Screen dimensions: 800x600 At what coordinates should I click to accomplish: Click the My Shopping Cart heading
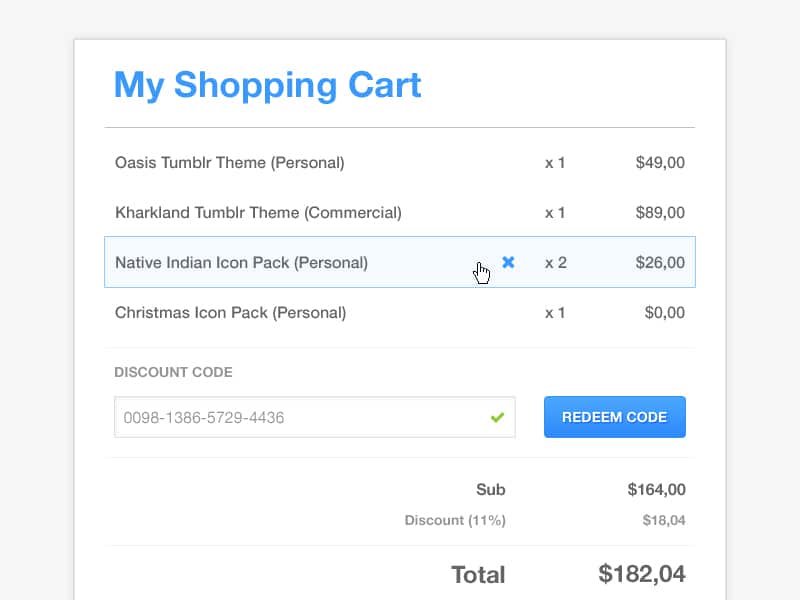tap(267, 86)
